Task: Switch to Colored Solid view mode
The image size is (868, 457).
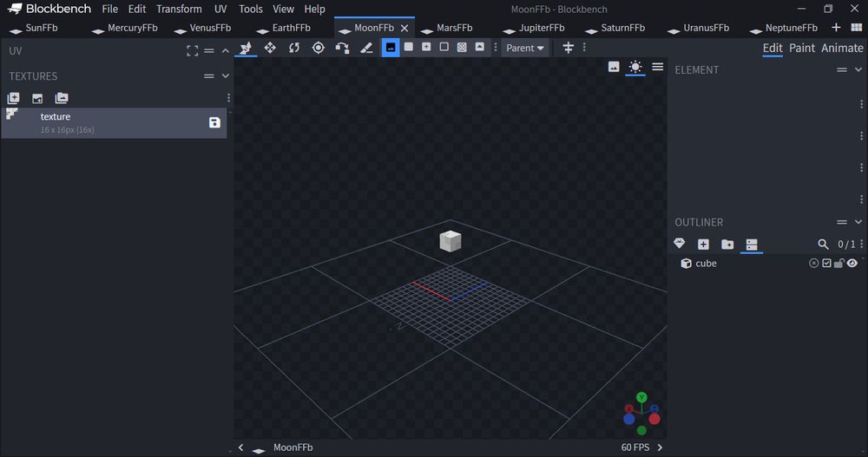Action: [426, 47]
